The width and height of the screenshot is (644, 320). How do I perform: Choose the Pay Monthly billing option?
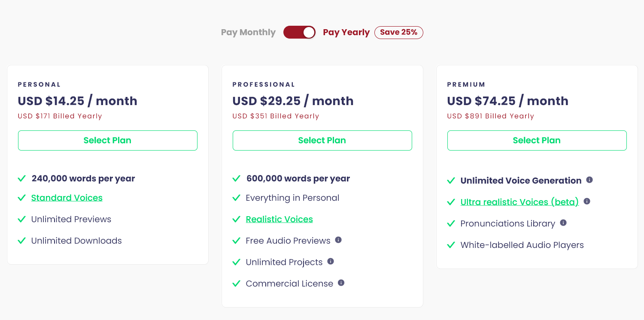[248, 32]
